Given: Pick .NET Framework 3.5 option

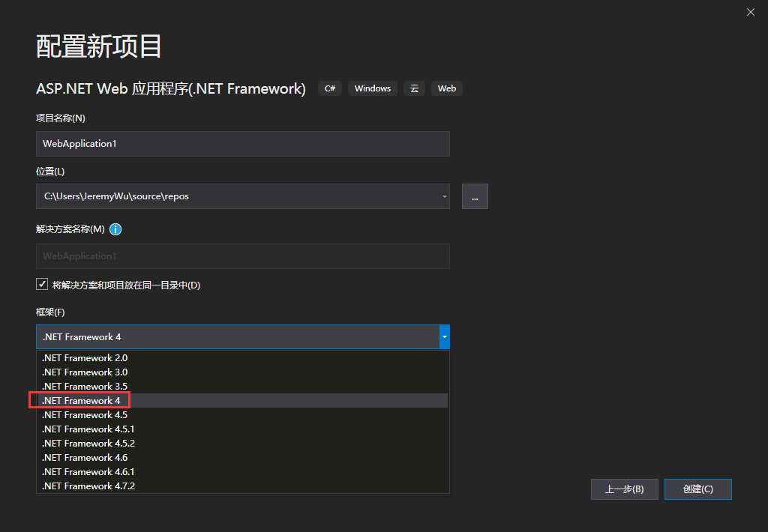Looking at the screenshot, I should tap(243, 386).
